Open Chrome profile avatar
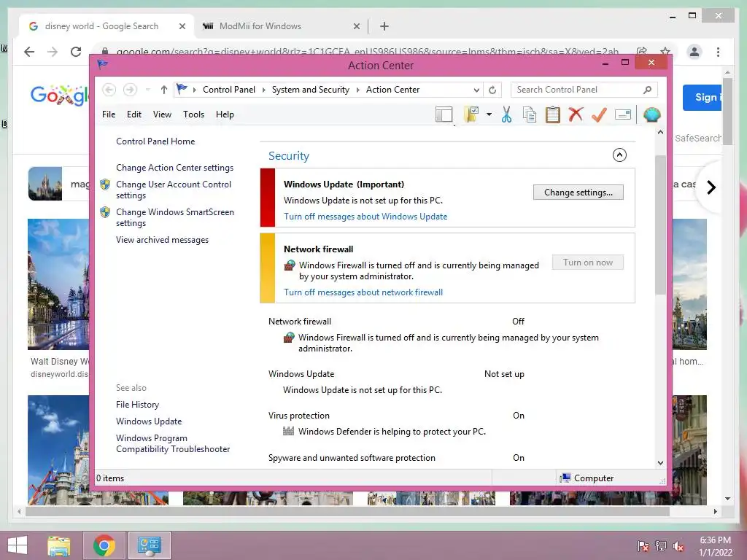The height and width of the screenshot is (560, 747). 694,52
